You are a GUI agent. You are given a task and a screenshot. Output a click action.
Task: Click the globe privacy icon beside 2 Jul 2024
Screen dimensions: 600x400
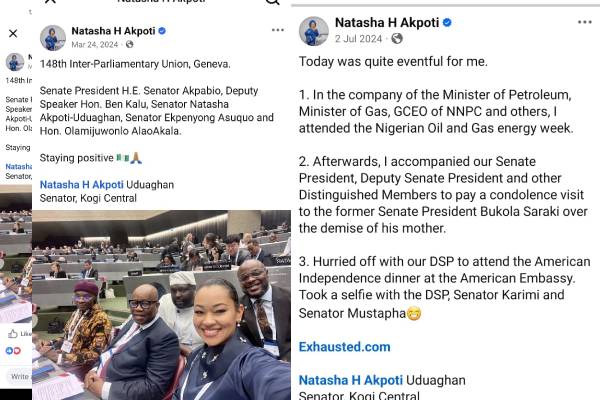click(397, 39)
